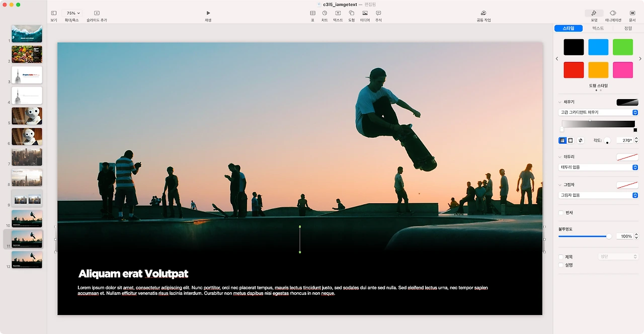Apply the red shape style
644x334 pixels.
point(574,70)
